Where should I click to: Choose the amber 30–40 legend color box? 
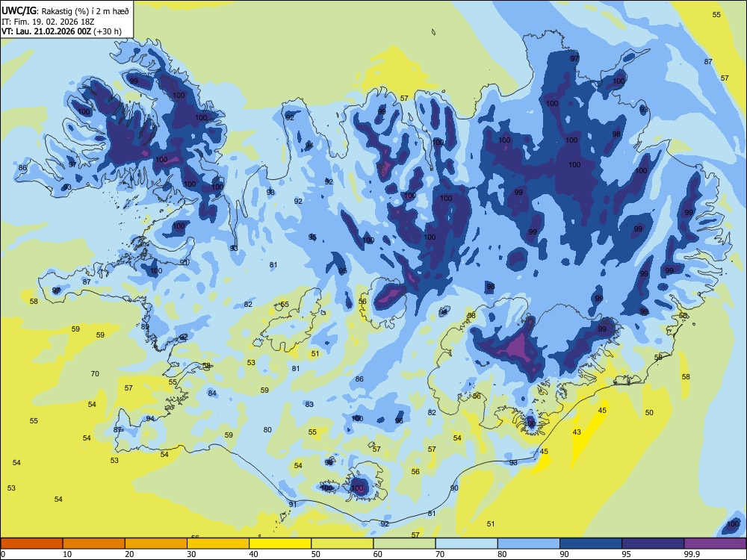218,544
